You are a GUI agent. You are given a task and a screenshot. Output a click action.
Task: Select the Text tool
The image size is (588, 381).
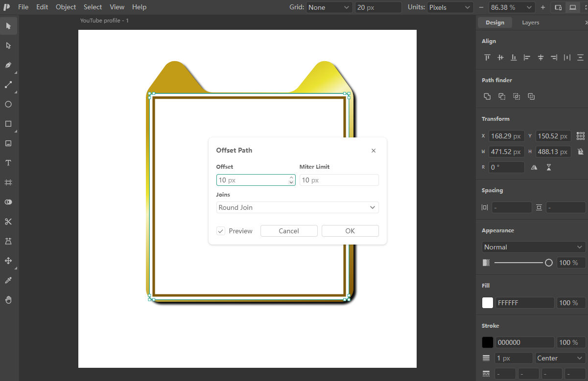pos(8,163)
